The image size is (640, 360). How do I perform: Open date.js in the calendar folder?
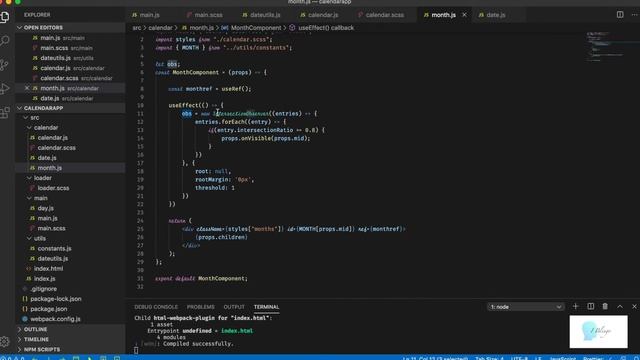[x=47, y=158]
